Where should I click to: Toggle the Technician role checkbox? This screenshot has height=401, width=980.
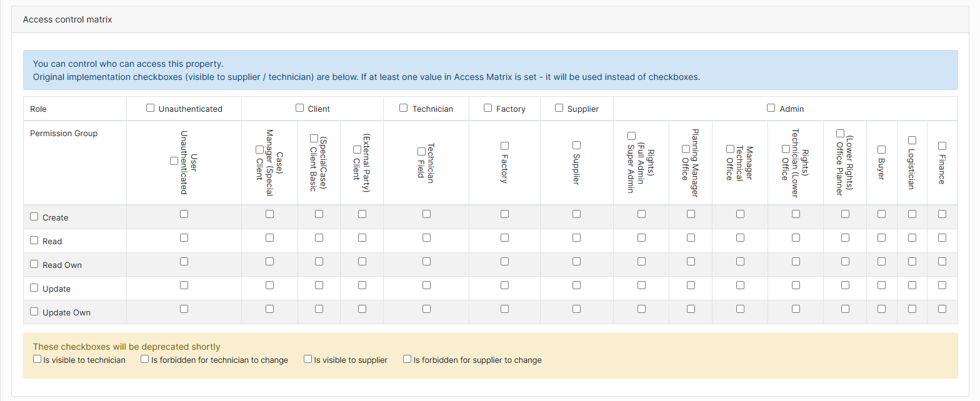click(x=403, y=107)
